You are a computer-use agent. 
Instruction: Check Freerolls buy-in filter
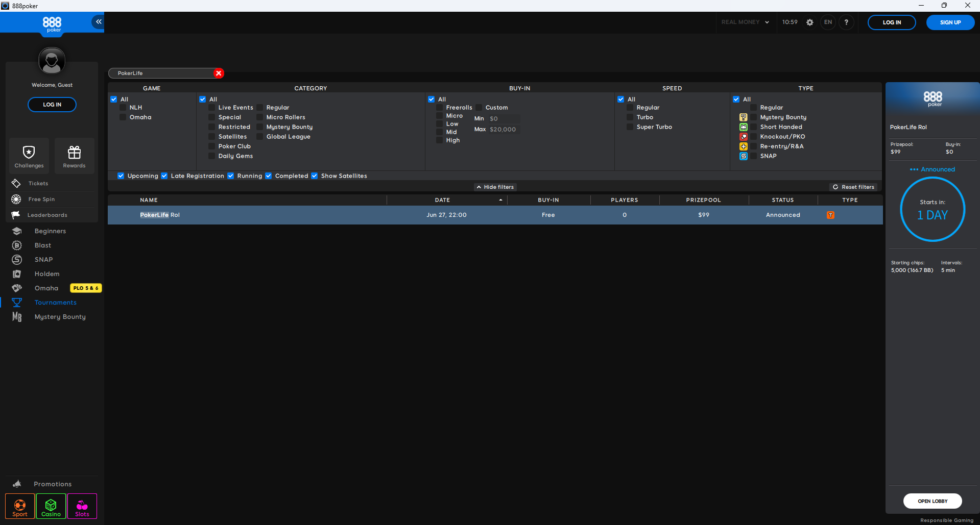point(440,108)
